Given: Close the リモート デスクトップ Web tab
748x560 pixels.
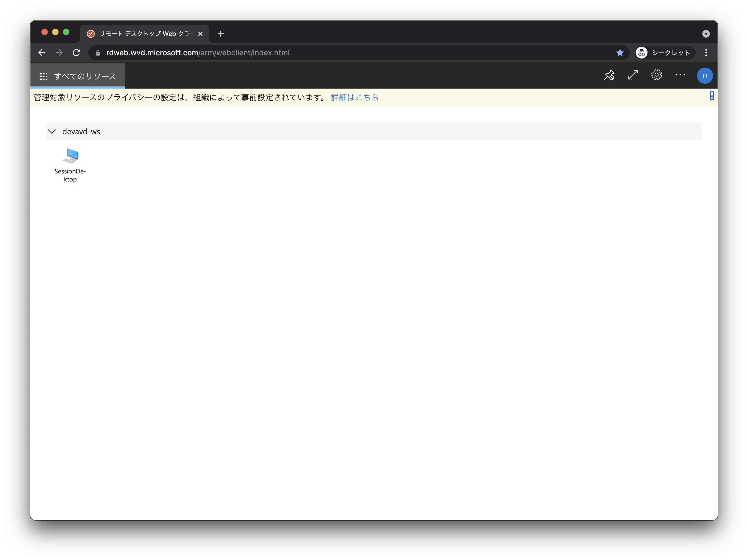Looking at the screenshot, I should pyautogui.click(x=200, y=34).
